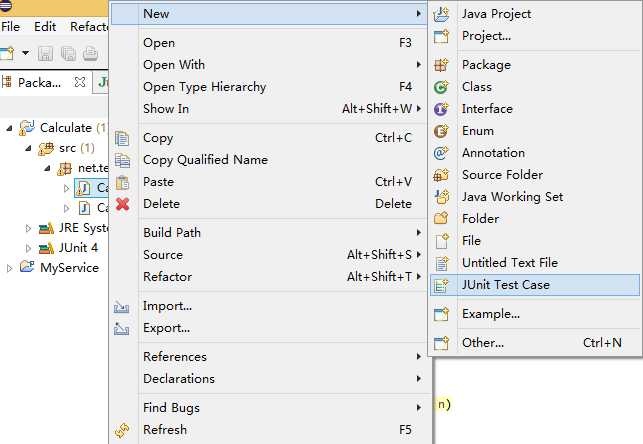Click the File icon in New submenu
This screenshot has height=444, width=643.
441,241
